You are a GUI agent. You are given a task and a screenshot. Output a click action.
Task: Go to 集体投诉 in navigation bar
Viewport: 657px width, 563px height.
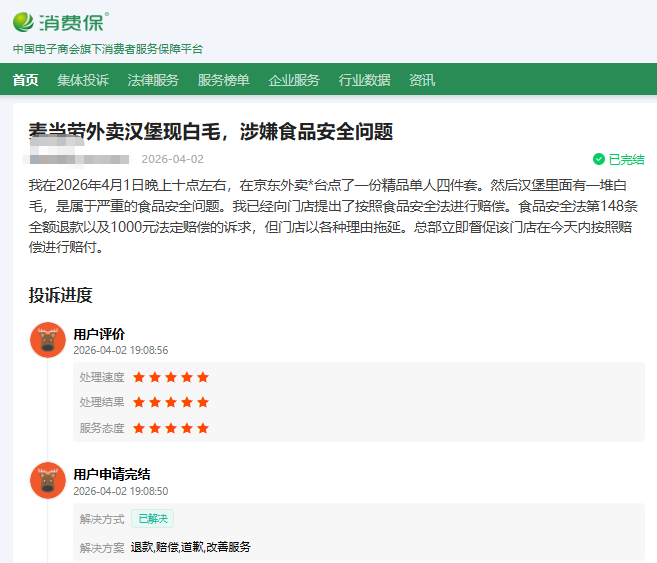click(x=83, y=80)
